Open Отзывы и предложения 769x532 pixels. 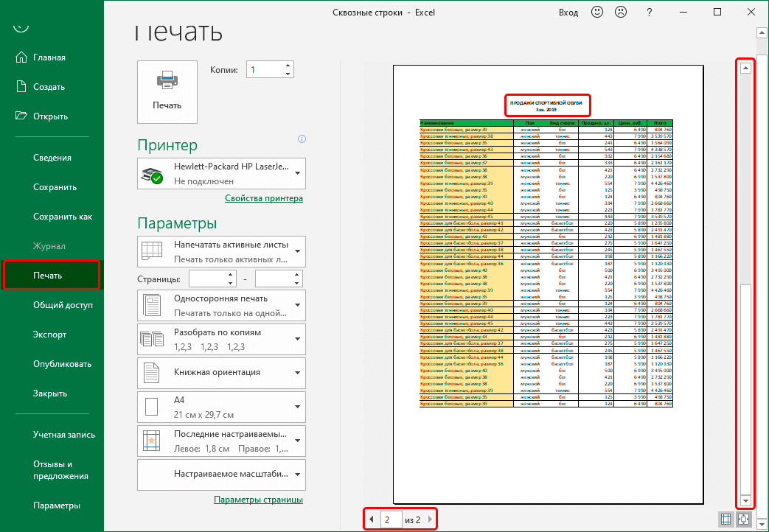60,469
